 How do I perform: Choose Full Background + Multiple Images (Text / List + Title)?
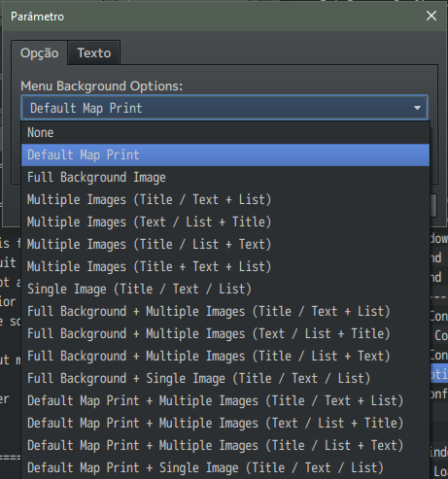tap(225, 334)
